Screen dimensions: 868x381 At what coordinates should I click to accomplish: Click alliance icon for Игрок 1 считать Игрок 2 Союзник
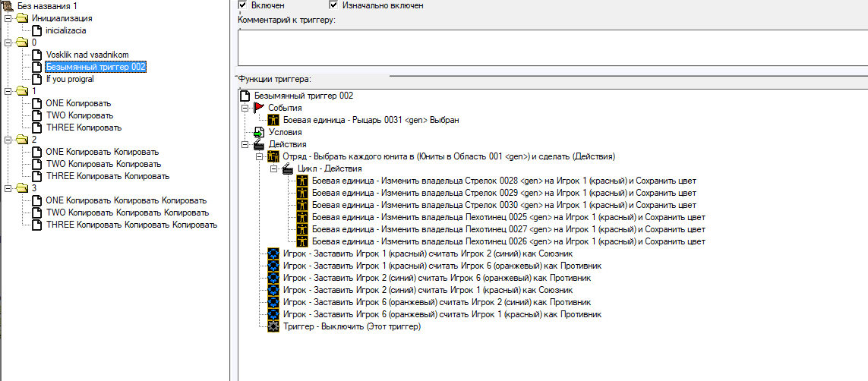[x=273, y=253]
